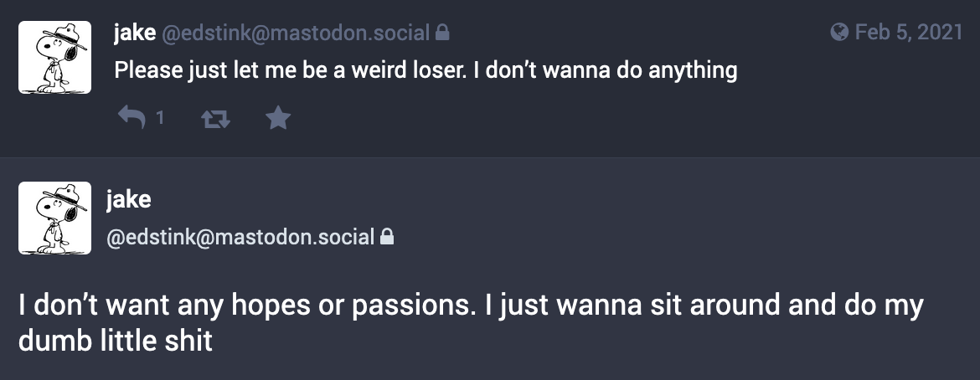Viewport: 980px width, 380px height.
Task: Reply to the weird loser post
Action: [x=132, y=117]
